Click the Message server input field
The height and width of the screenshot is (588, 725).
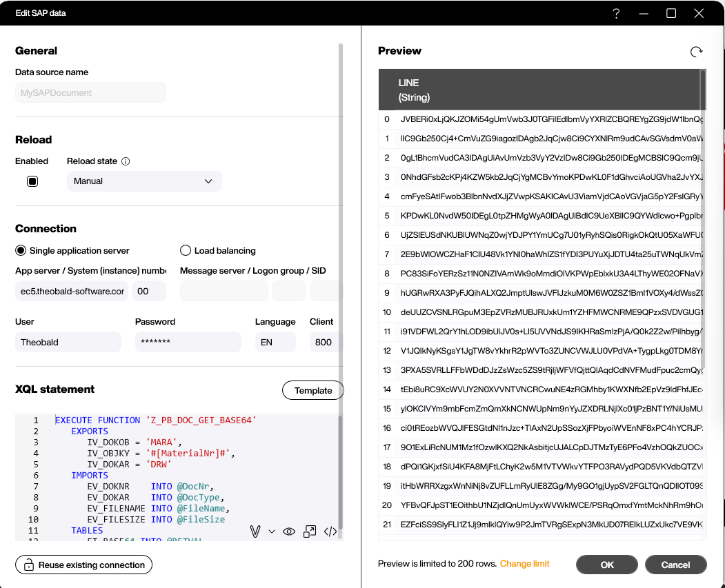tap(224, 291)
